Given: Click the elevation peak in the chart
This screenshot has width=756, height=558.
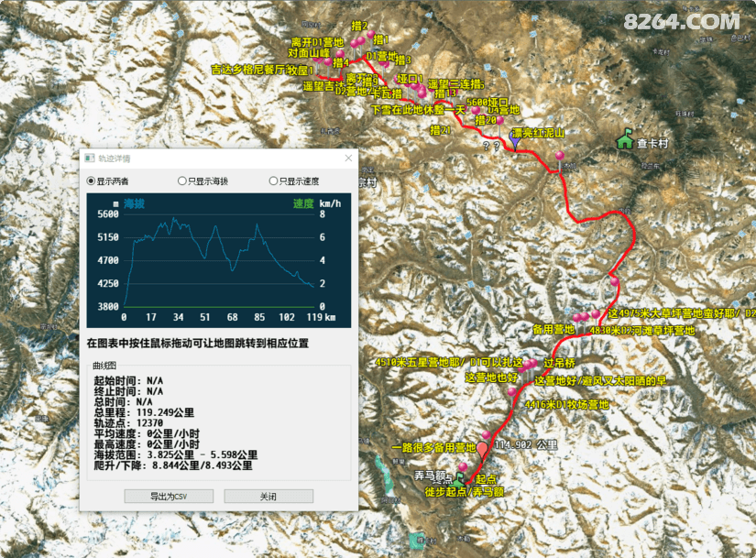Looking at the screenshot, I should (174, 218).
